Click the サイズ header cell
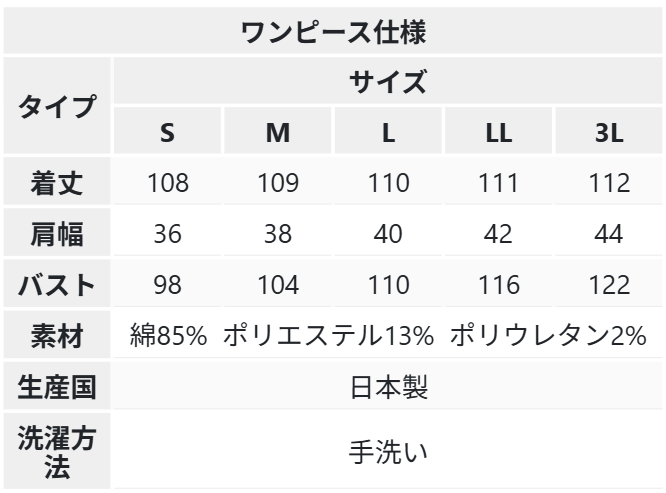666x493 pixels. 388,81
